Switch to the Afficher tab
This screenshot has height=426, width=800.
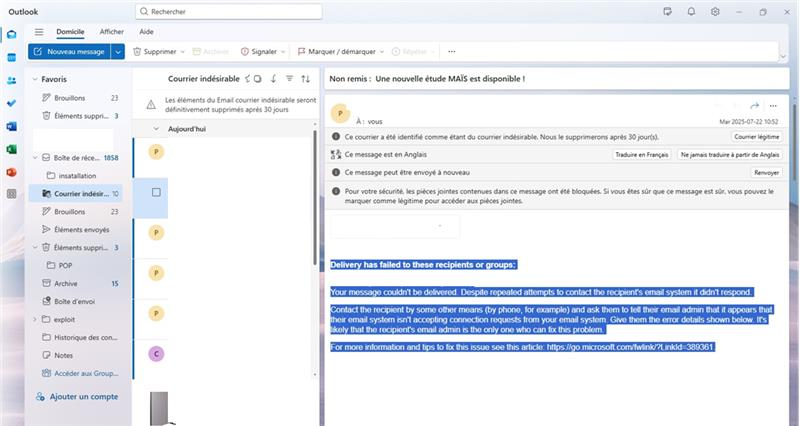tap(112, 32)
